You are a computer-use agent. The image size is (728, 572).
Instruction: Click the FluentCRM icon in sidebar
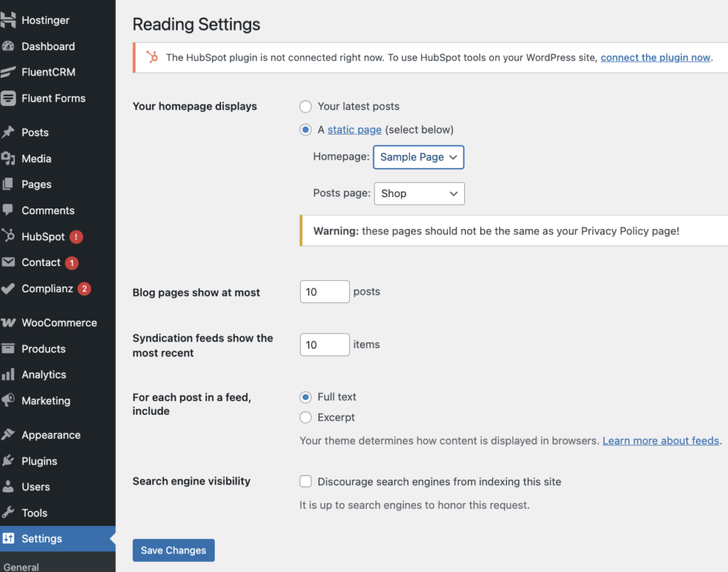click(x=8, y=72)
